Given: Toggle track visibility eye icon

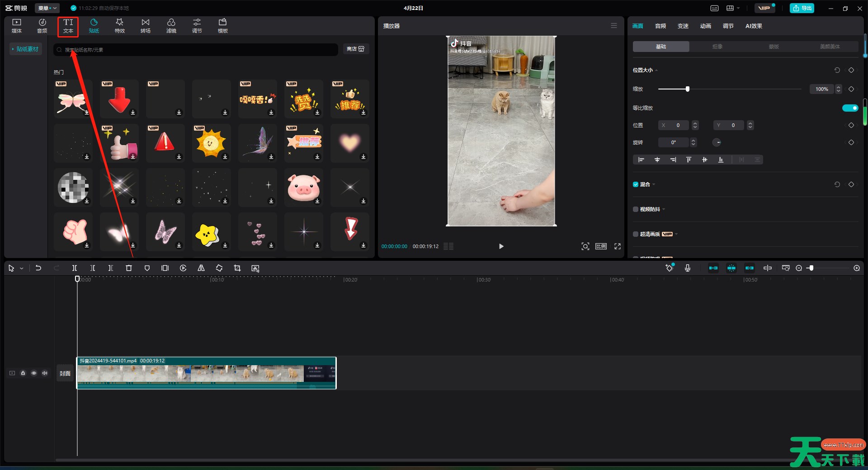Looking at the screenshot, I should click(34, 373).
